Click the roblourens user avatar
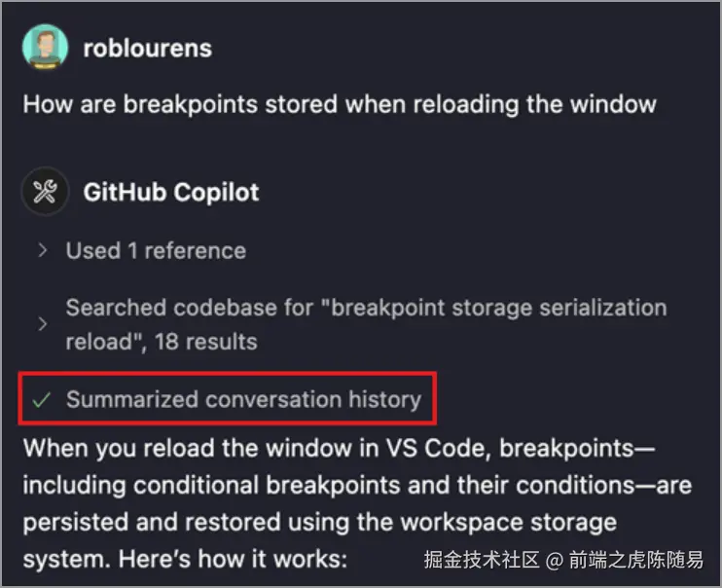The height and width of the screenshot is (588, 722). [x=45, y=47]
